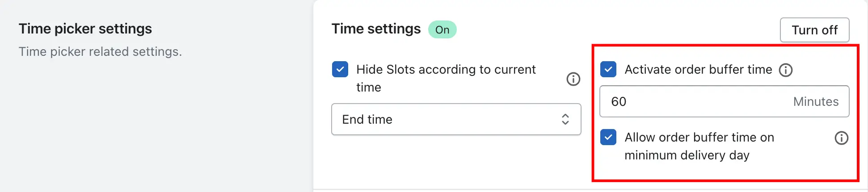
Task: Show info for minimum delivery day buffer
Action: (841, 138)
